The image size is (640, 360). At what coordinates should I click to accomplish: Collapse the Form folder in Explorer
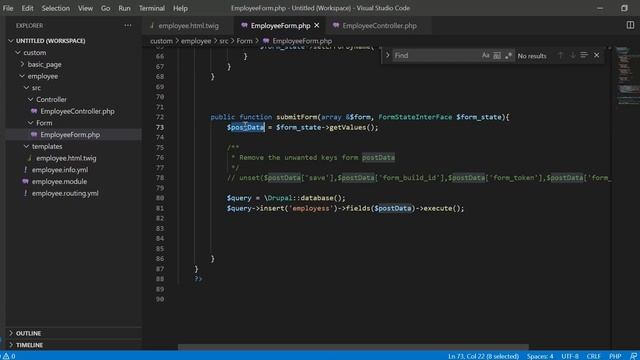(44, 123)
